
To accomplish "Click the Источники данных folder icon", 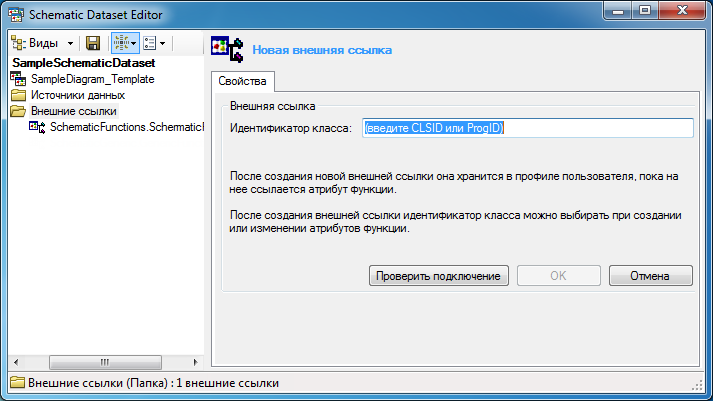I will pos(18,95).
